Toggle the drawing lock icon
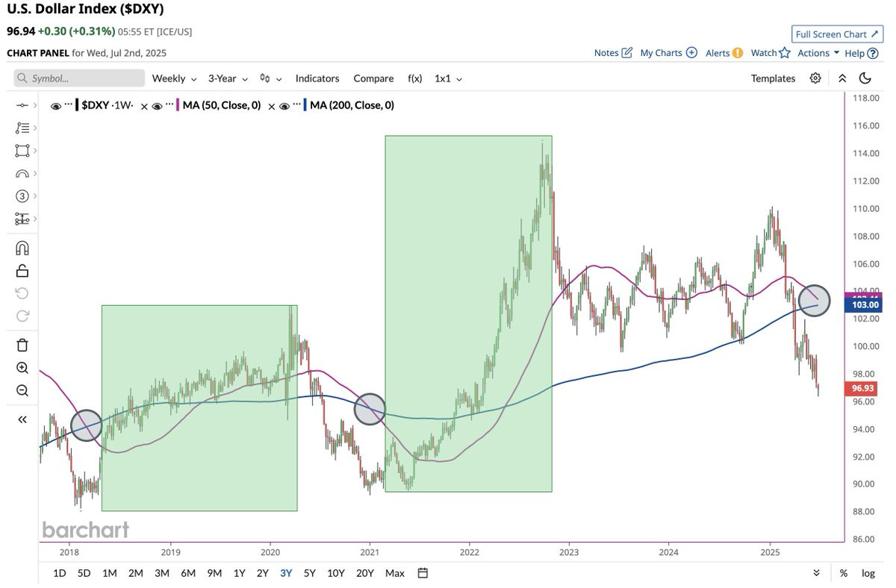The image size is (896, 588). 22,271
